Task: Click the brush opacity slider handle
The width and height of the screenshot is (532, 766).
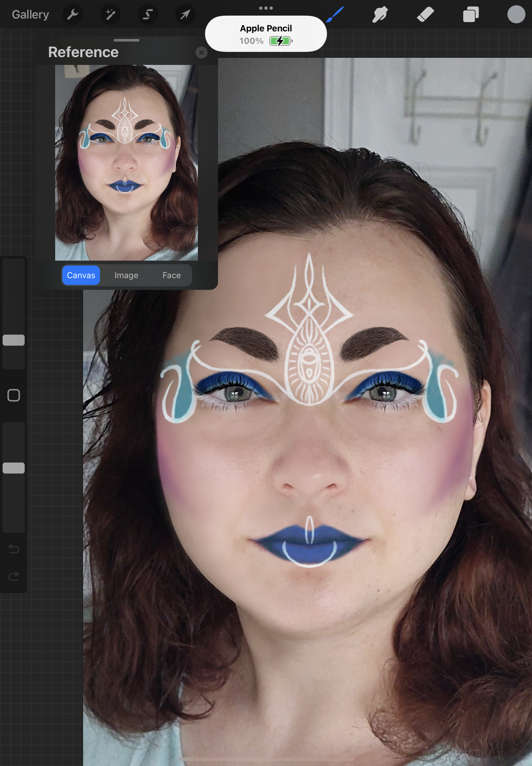Action: pos(14,468)
